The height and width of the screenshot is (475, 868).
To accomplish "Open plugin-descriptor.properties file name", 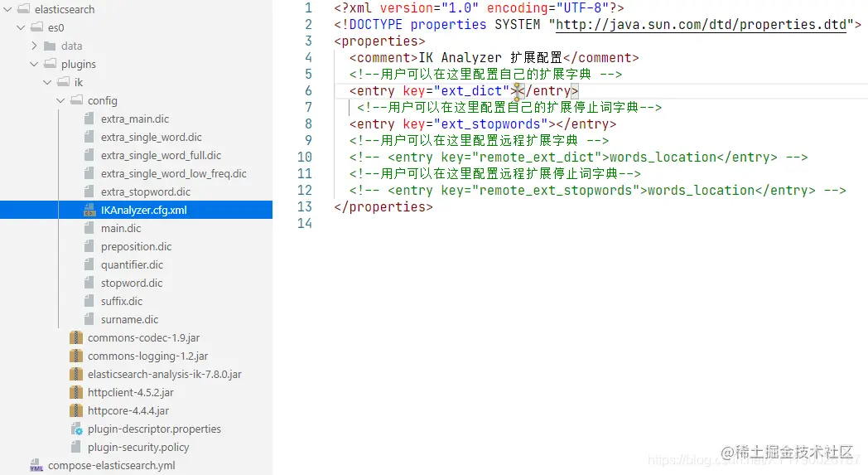I will tap(154, 429).
